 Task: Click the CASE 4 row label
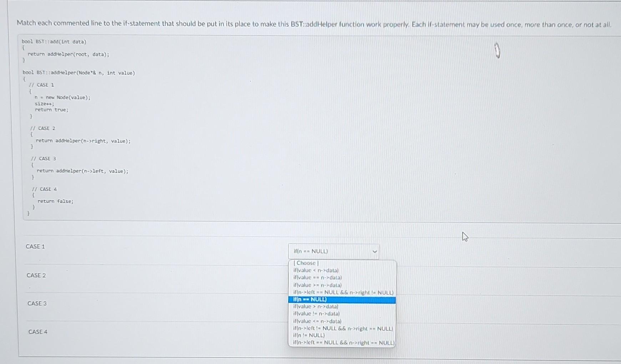tap(38, 332)
